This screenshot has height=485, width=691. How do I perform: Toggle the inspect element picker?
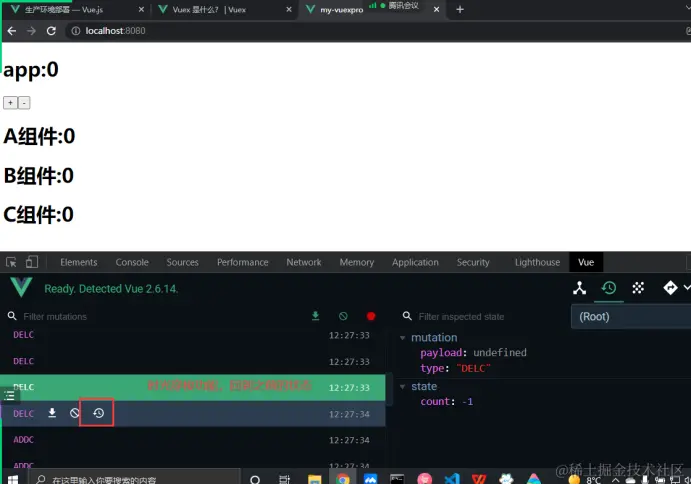click(11, 262)
